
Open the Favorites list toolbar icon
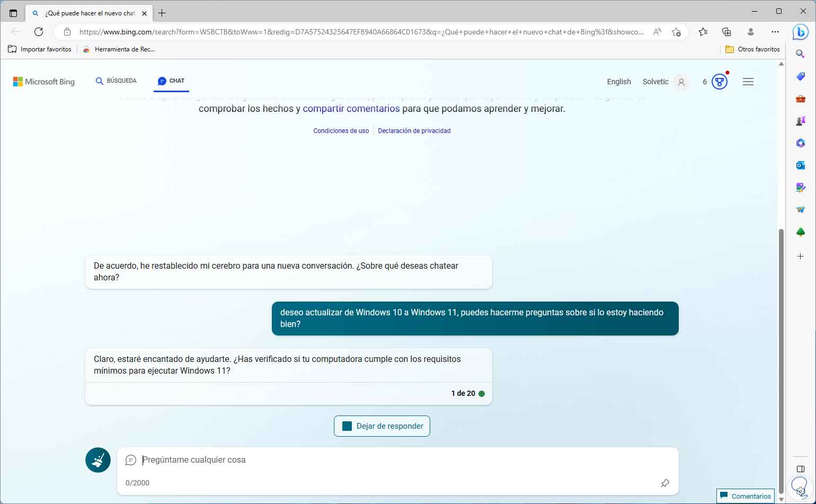click(x=703, y=32)
